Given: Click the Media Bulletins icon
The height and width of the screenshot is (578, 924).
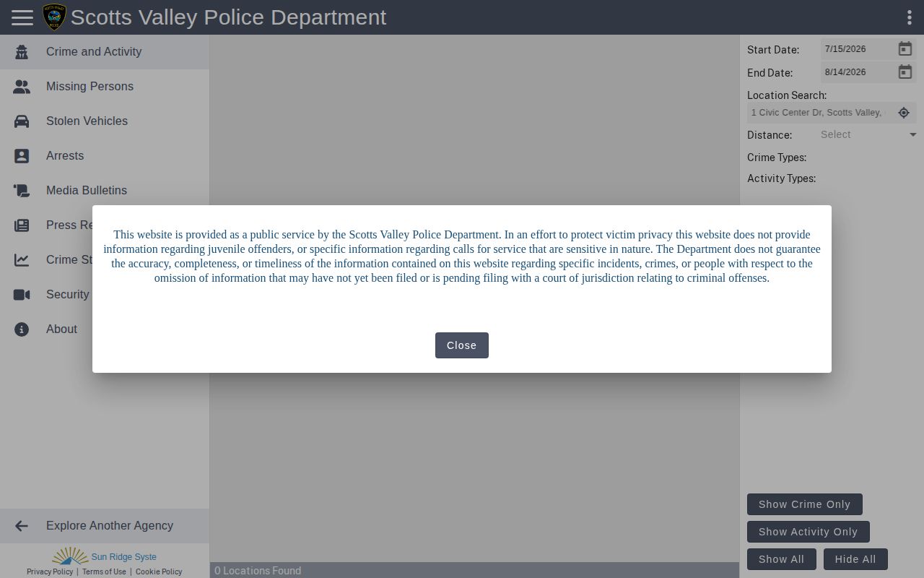Looking at the screenshot, I should (22, 191).
